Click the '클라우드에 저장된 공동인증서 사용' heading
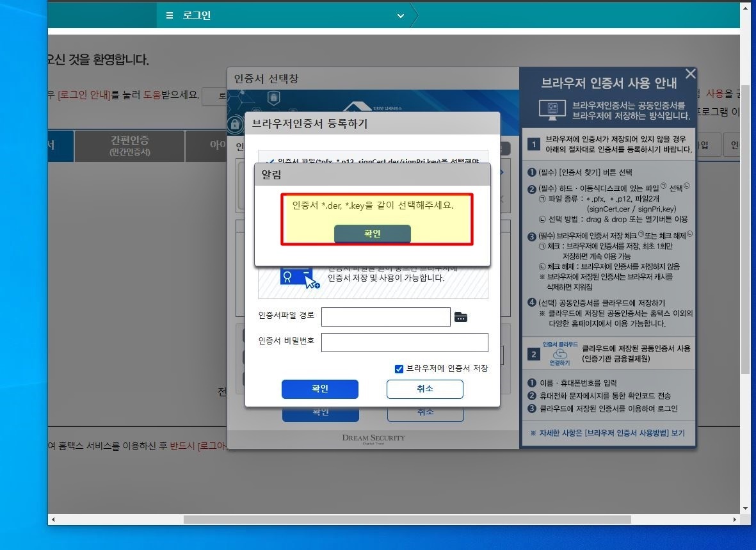 pos(636,348)
